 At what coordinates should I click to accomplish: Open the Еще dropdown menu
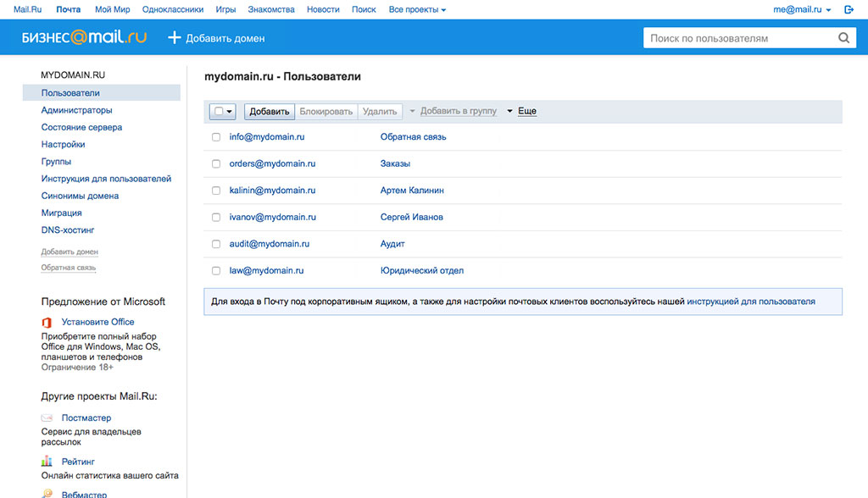pos(522,111)
